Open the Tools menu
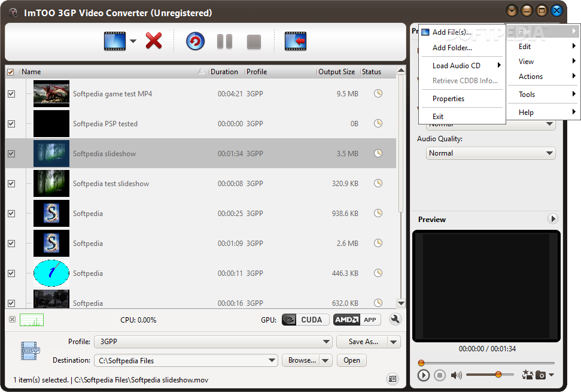This screenshot has height=392, width=581. coord(545,94)
